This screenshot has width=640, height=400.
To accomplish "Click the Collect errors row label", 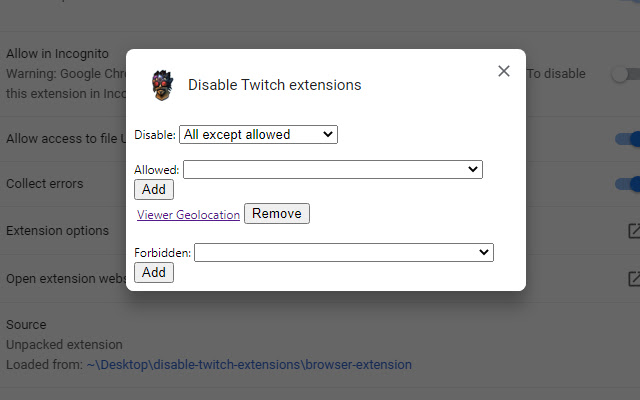I will pos(45,184).
